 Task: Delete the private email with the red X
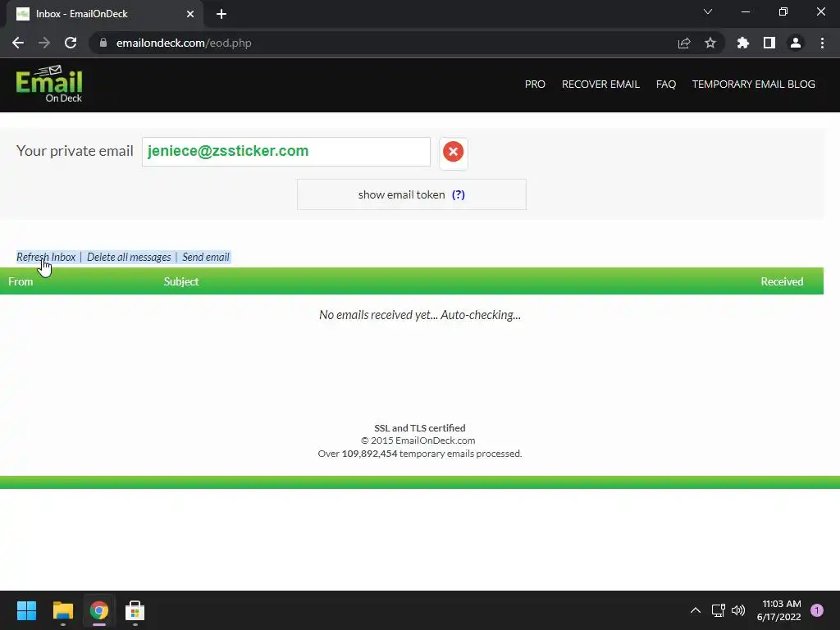(453, 152)
